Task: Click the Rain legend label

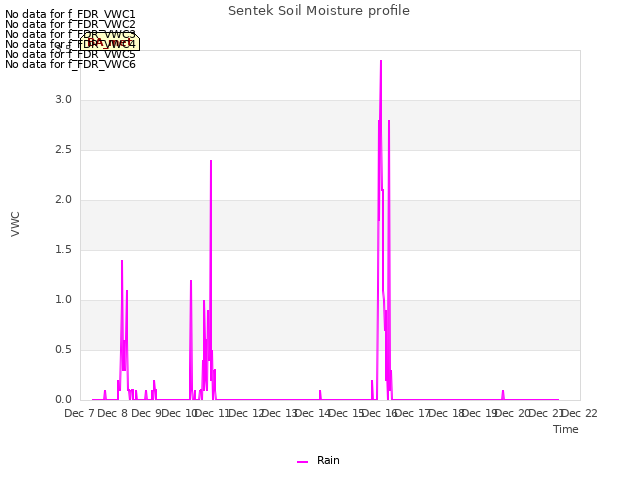Action: click(x=328, y=460)
